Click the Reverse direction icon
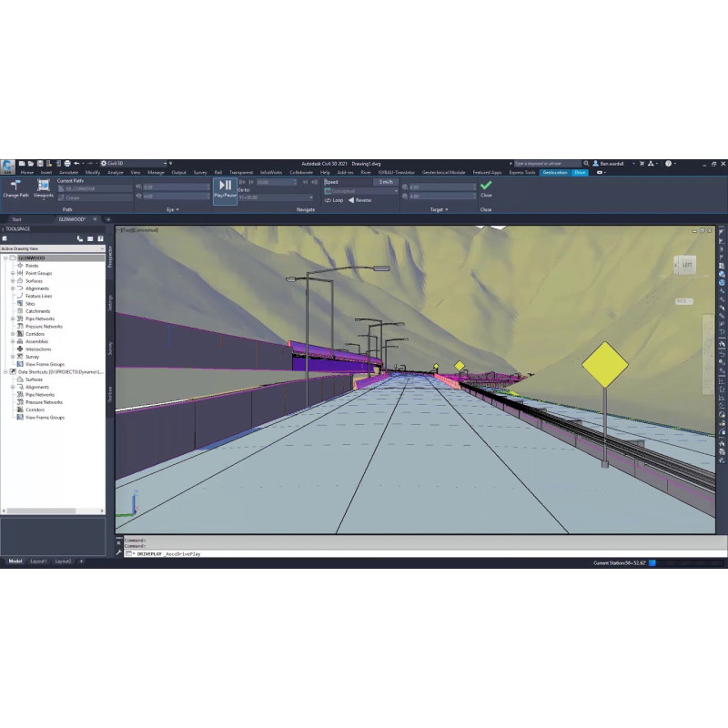 352,200
